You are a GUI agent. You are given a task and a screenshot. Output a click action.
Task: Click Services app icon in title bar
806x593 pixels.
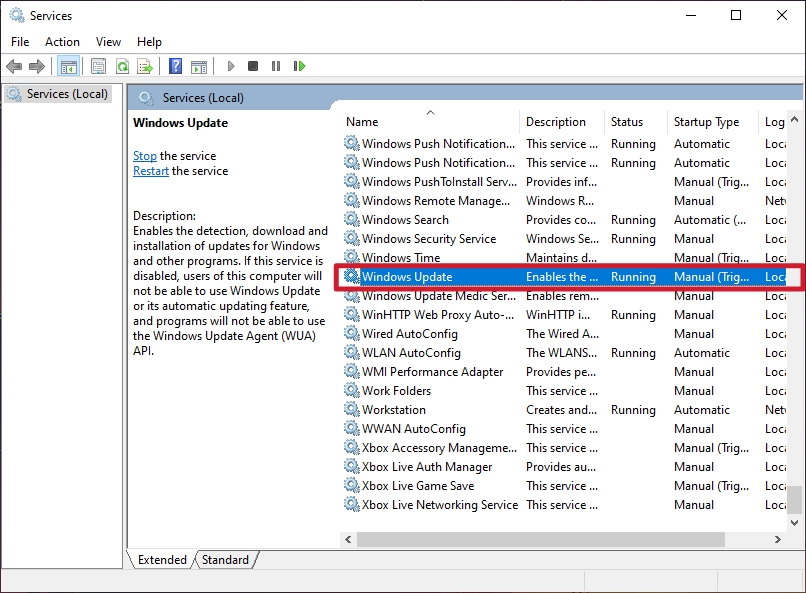click(x=17, y=15)
